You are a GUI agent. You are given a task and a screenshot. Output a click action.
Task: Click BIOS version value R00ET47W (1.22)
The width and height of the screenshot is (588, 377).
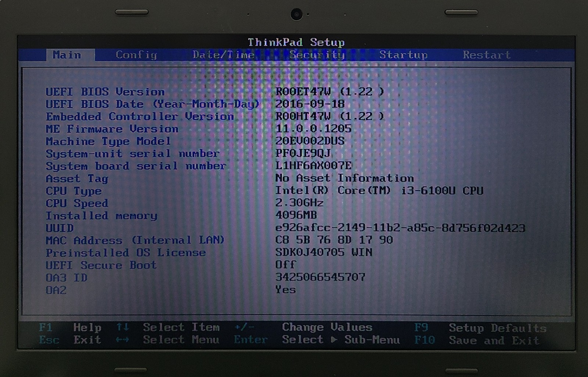[330, 92]
